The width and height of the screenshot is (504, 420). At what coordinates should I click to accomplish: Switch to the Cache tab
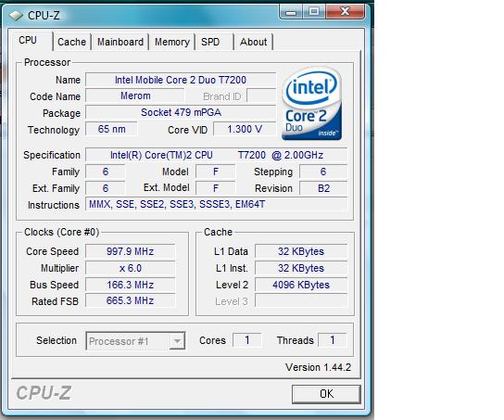[x=71, y=42]
